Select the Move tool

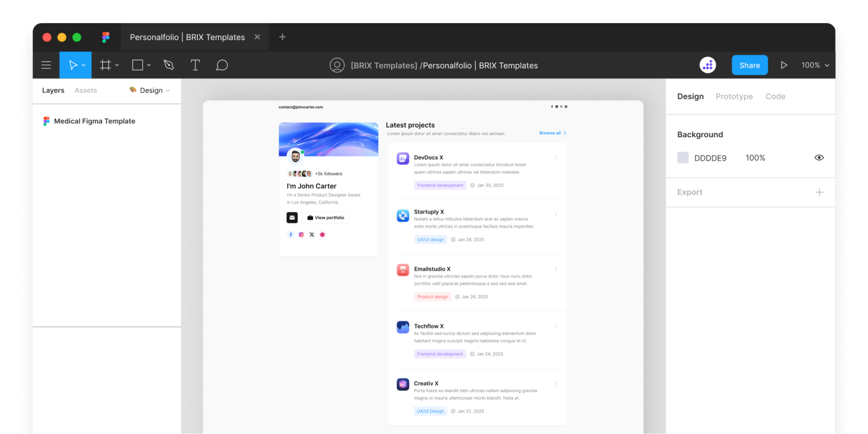[72, 64]
